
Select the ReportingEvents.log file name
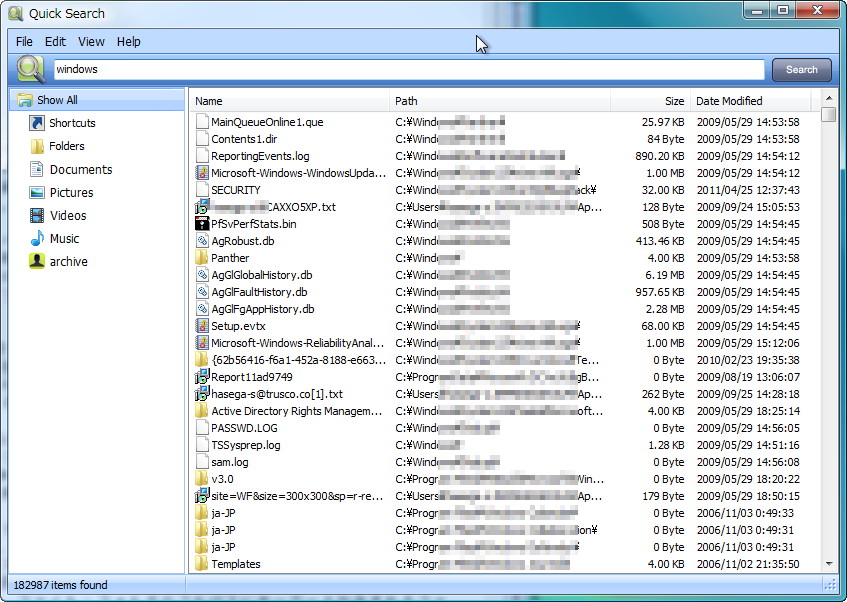pyautogui.click(x=260, y=156)
